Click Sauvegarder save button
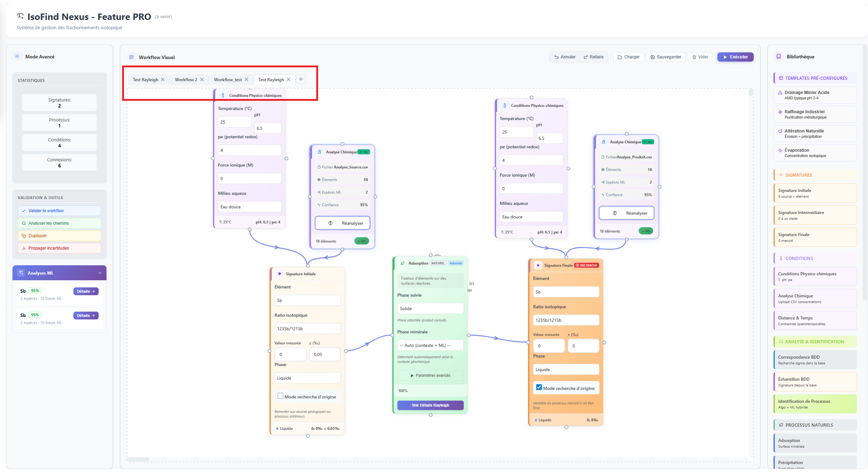This screenshot has height=474, width=868. [665, 57]
